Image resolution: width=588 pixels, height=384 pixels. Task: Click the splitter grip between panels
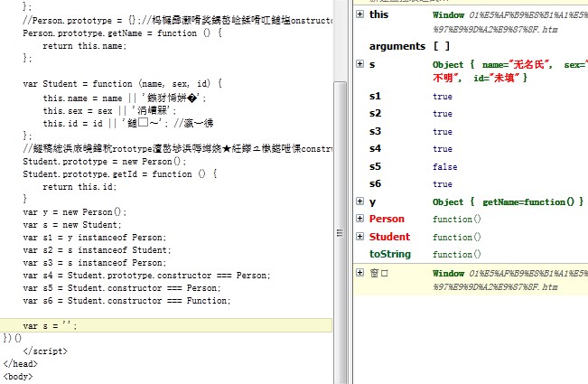(340, 233)
